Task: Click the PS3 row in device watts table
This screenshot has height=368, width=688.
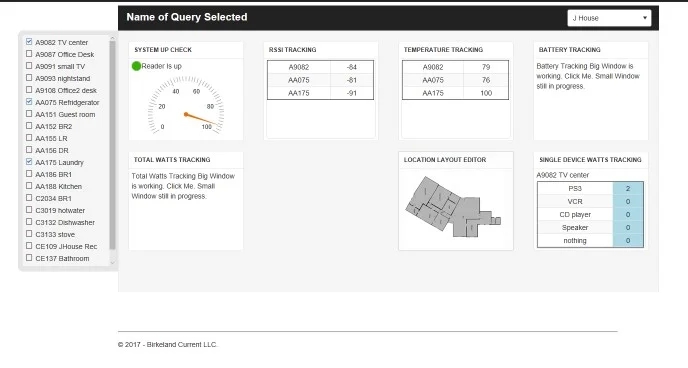Action: [x=590, y=189]
